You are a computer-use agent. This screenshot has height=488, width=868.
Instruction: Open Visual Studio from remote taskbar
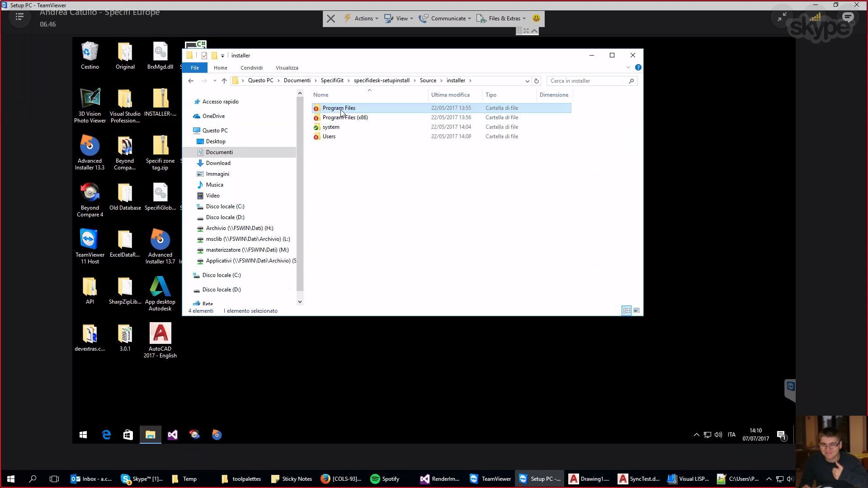pos(172,435)
